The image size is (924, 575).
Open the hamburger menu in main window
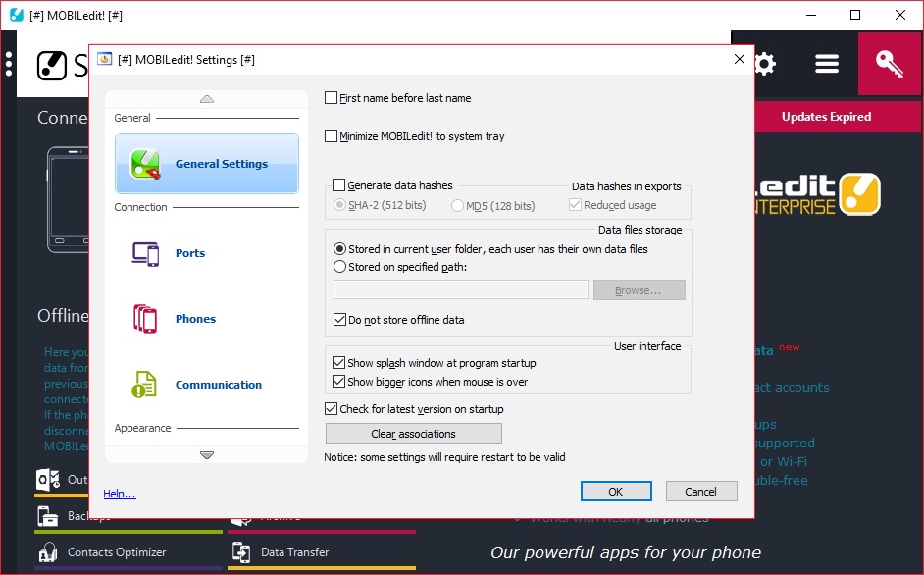827,64
